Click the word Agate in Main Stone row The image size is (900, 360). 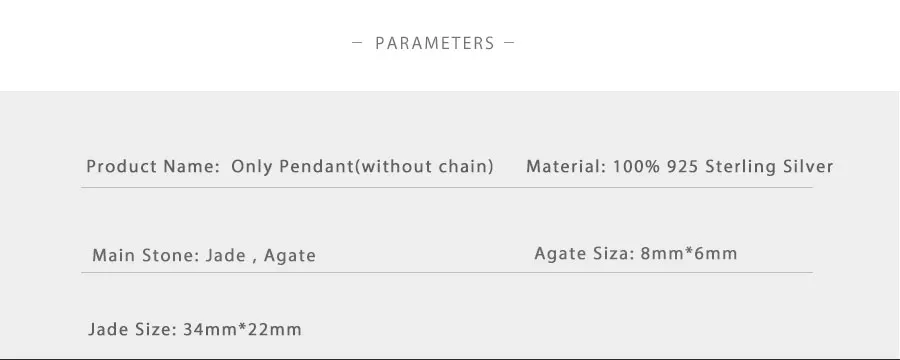tap(290, 256)
